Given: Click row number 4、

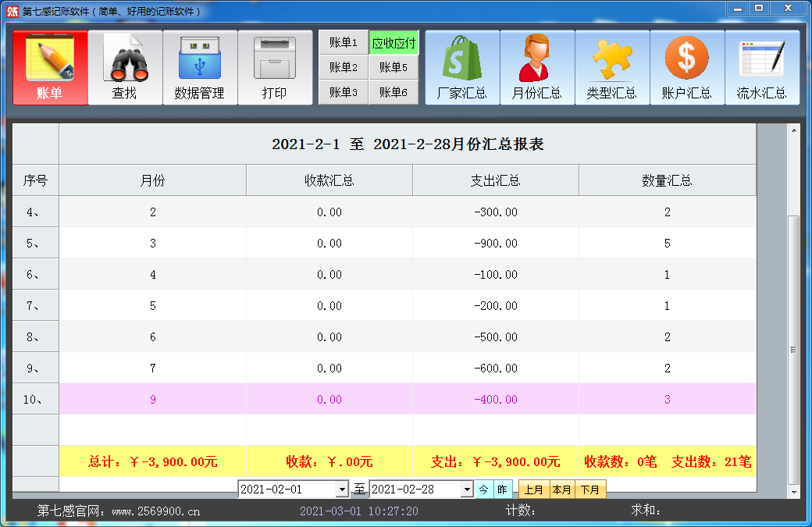Looking at the screenshot, I should click(36, 212).
